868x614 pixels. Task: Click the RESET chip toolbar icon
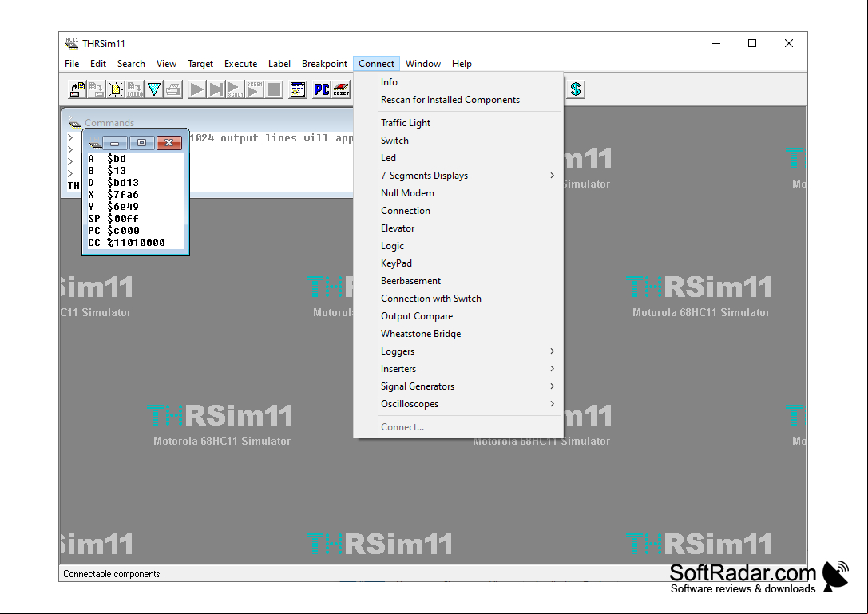click(x=341, y=89)
